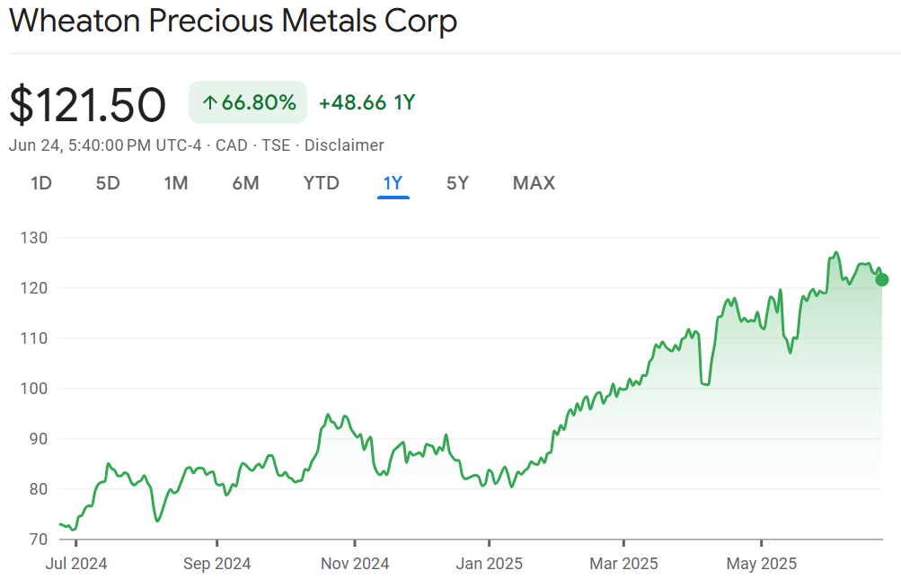
Task: Switch to the 5Y range
Action: pyautogui.click(x=457, y=183)
